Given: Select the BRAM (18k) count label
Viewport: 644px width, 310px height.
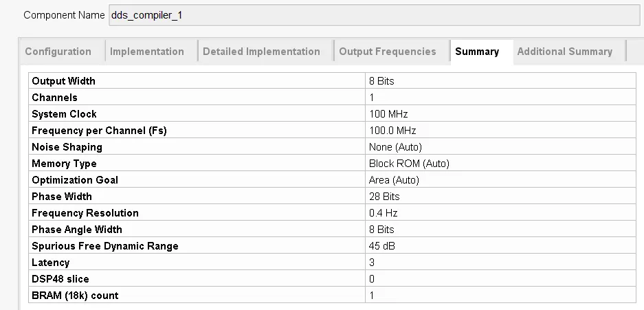Looking at the screenshot, I should pos(75,296).
